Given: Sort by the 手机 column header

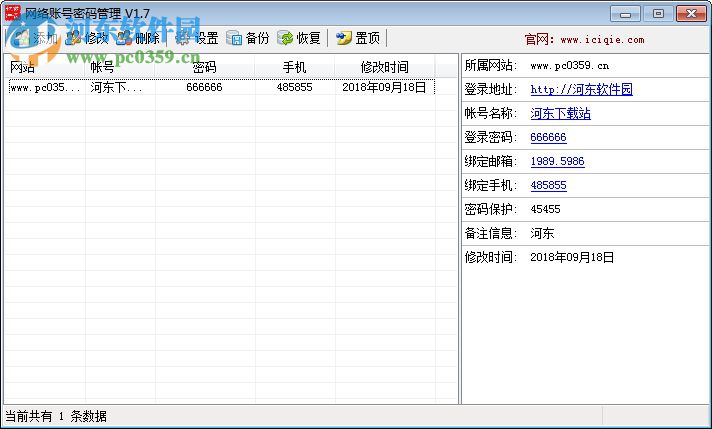Looking at the screenshot, I should 294,67.
